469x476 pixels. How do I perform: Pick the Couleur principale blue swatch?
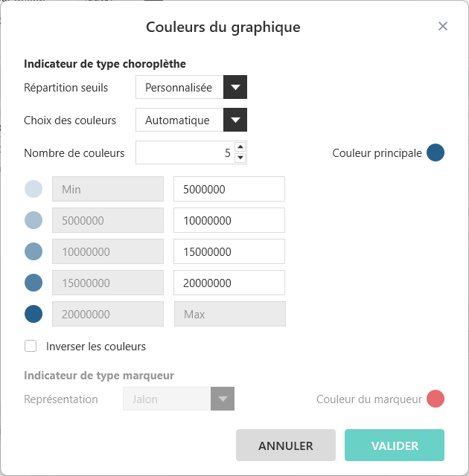click(x=435, y=153)
